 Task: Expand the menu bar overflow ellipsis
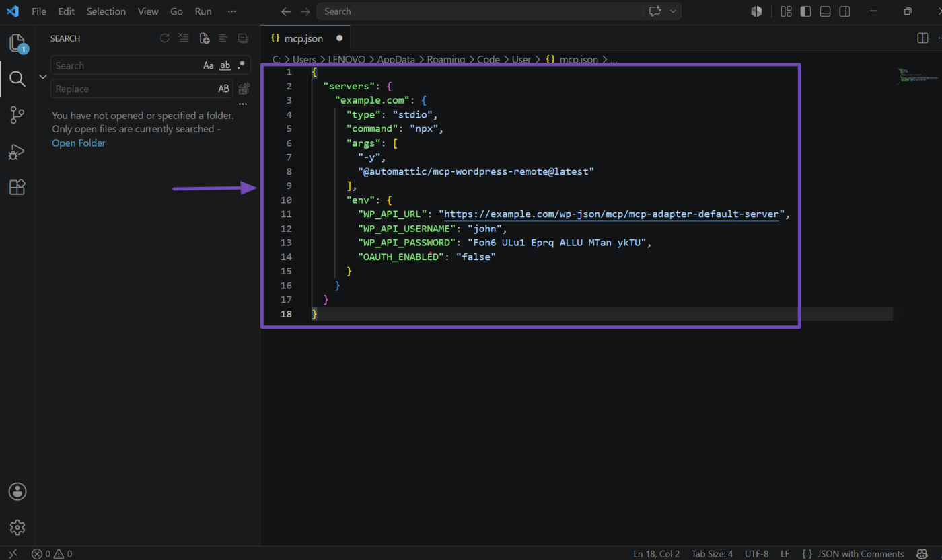coord(232,11)
